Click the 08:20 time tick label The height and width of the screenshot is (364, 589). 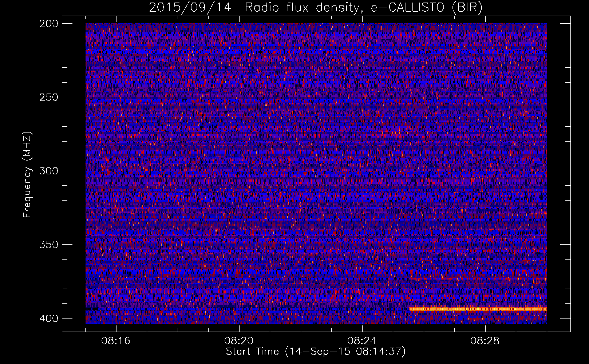click(239, 341)
